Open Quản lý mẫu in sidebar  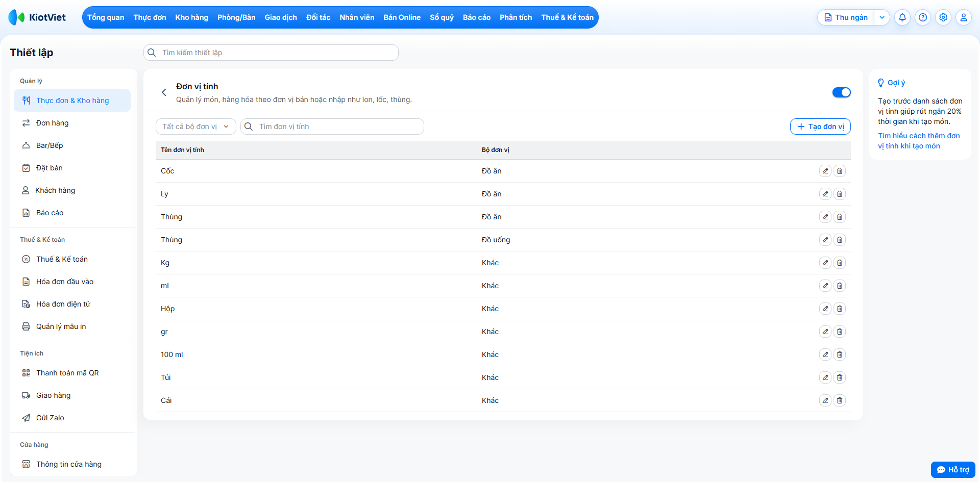coord(72,326)
